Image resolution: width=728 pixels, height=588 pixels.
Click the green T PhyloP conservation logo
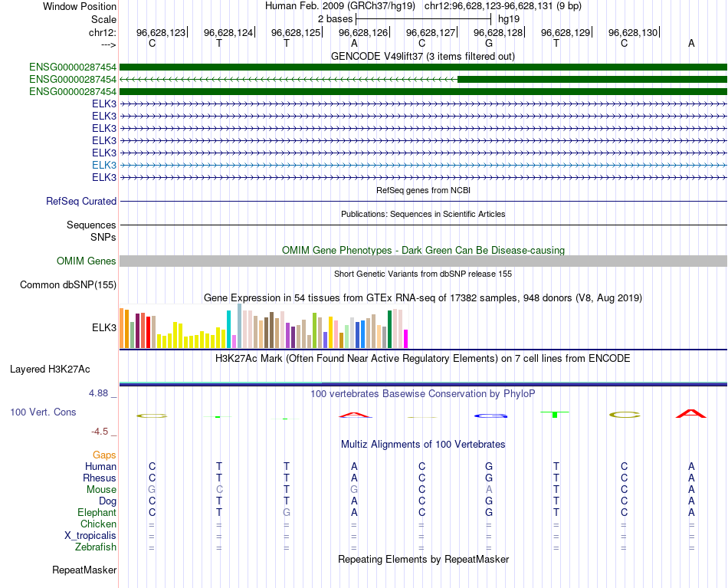[x=554, y=414]
